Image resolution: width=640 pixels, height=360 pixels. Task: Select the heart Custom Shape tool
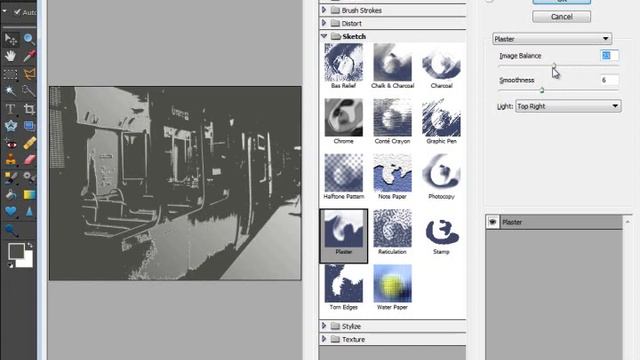click(x=11, y=211)
